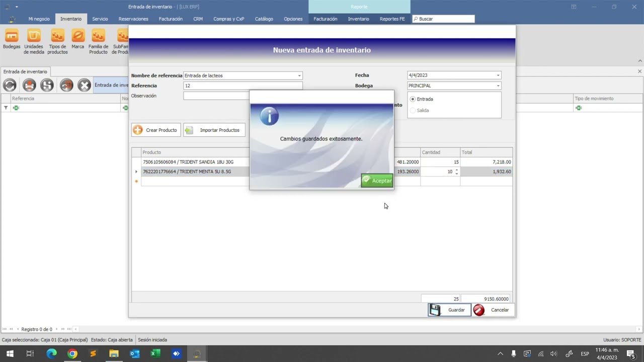Expand the Bodega dropdown
644x362 pixels.
click(498, 85)
